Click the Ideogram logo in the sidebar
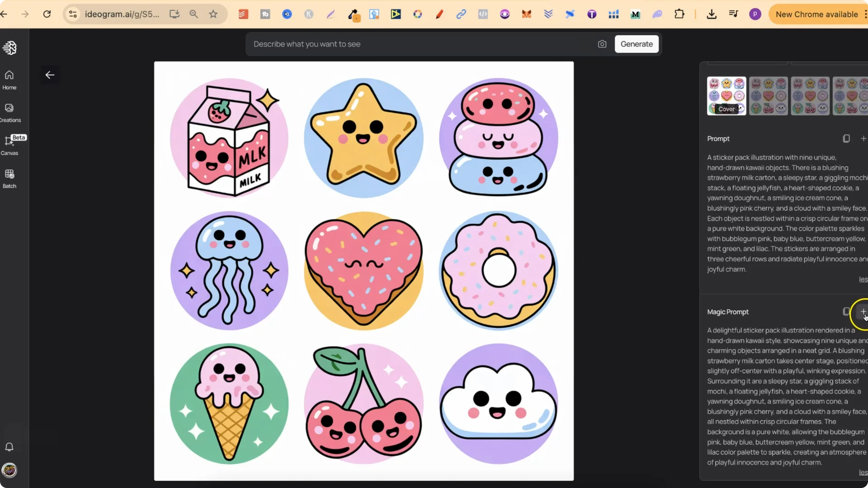Viewport: 868px width, 488px height. pos(10,47)
